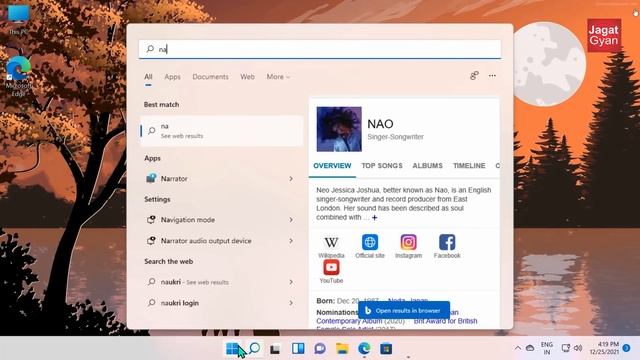This screenshot has width=640, height=360.
Task: Click Open results in browser button
Action: 404,311
